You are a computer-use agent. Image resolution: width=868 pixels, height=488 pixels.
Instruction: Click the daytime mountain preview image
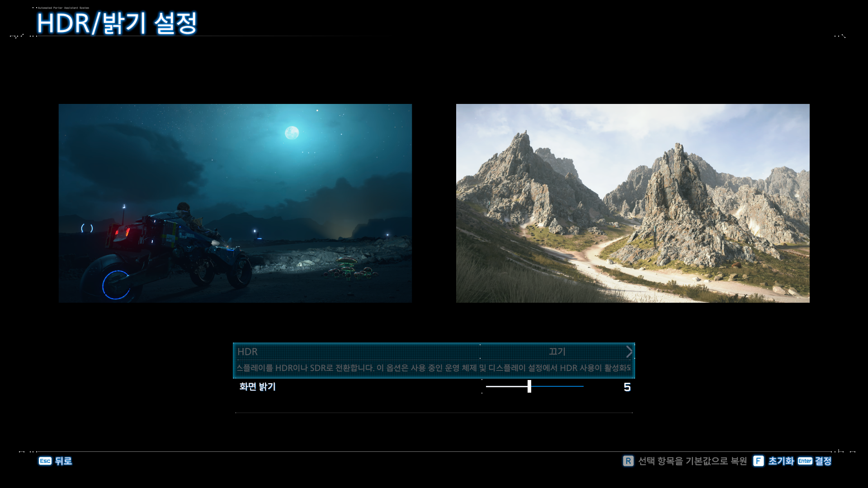(x=633, y=203)
